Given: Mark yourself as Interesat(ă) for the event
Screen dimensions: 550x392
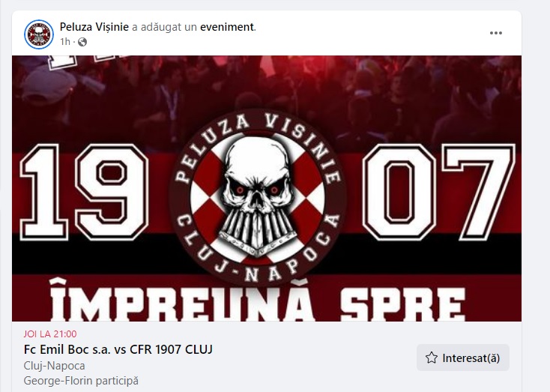Looking at the screenshot, I should pos(462,358).
